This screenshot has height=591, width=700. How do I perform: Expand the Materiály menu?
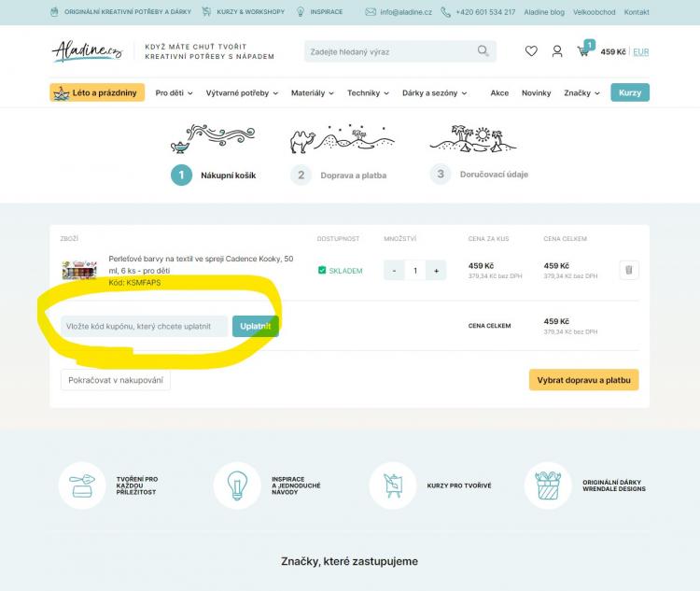[313, 93]
